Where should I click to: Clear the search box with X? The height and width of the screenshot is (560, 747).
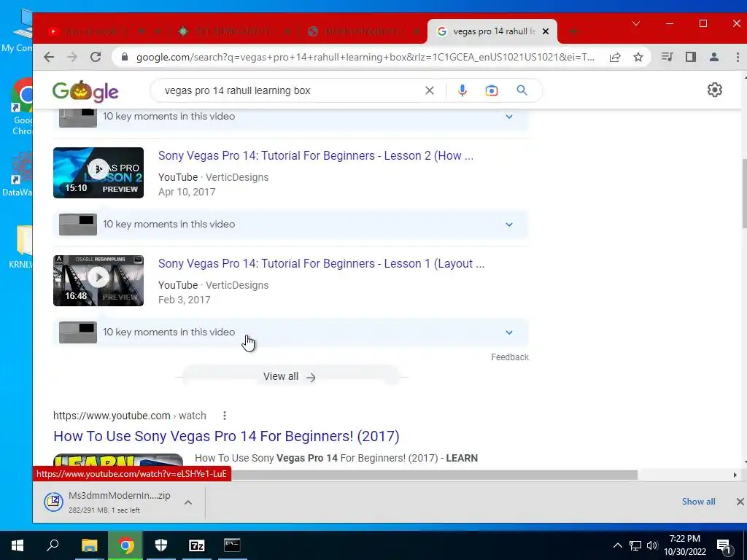click(x=429, y=90)
